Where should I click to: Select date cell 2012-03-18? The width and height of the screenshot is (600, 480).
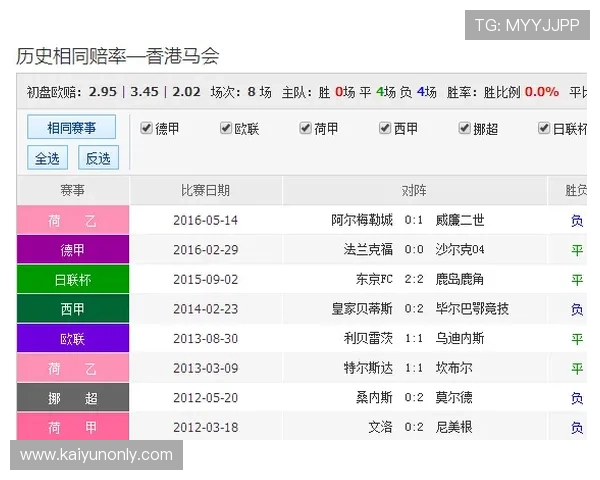[205, 427]
